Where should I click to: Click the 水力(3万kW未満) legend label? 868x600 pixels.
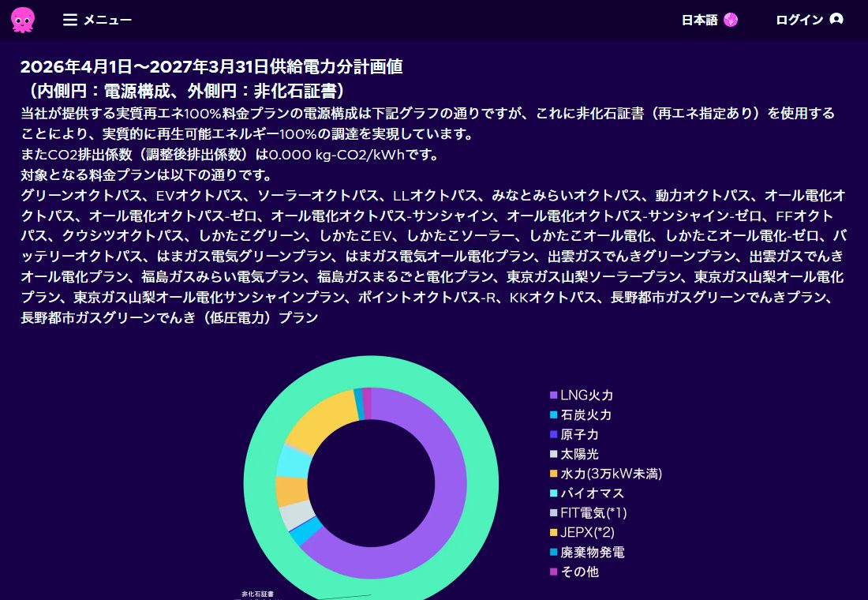click(611, 474)
